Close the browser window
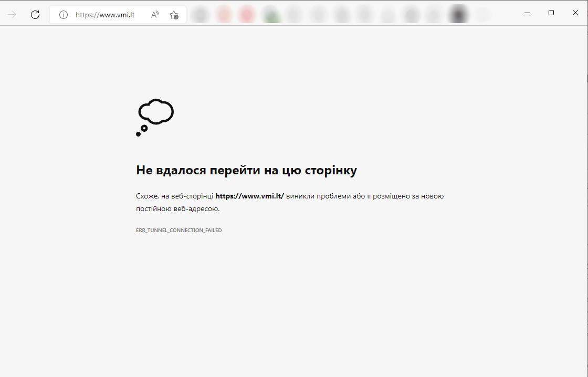Viewport: 588px width, 377px height. click(x=575, y=13)
